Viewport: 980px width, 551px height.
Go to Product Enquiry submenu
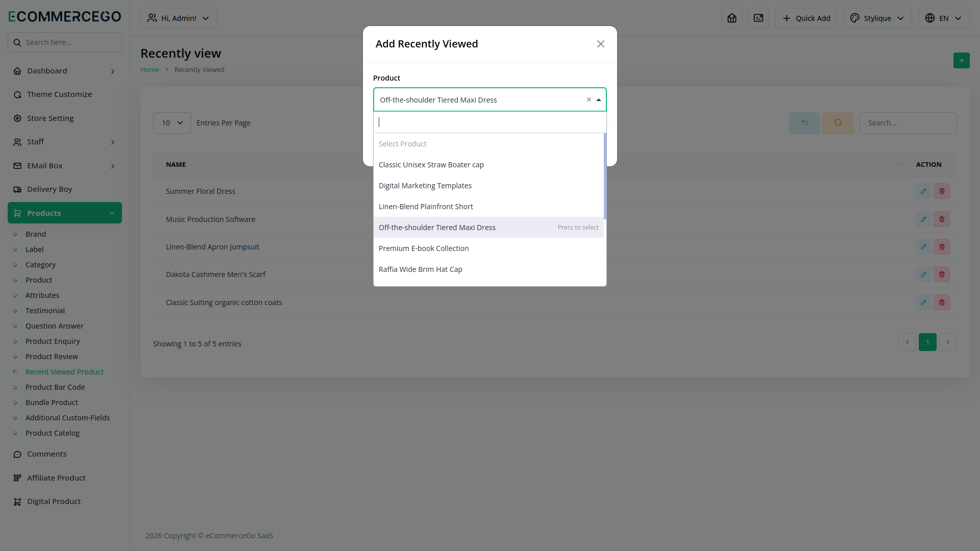coord(53,341)
